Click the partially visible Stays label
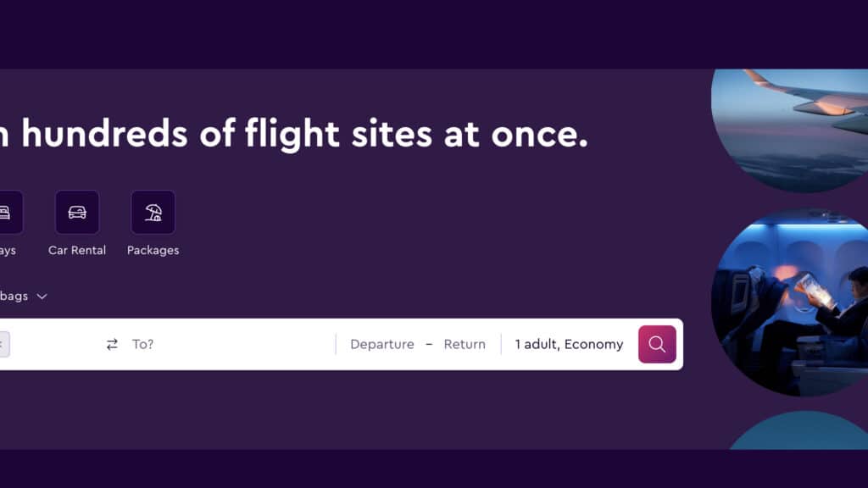Screen dimensions: 868x488 pos(7,250)
